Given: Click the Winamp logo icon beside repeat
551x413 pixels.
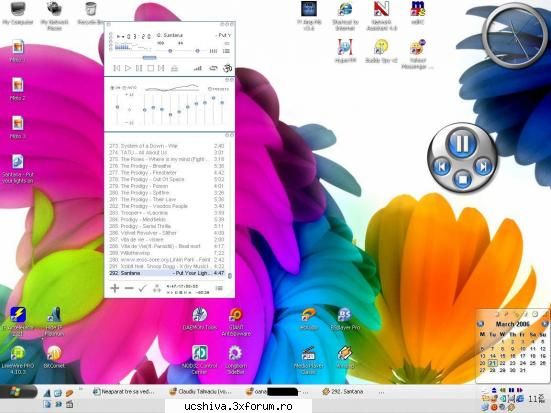Looking at the screenshot, I should coord(228,68).
